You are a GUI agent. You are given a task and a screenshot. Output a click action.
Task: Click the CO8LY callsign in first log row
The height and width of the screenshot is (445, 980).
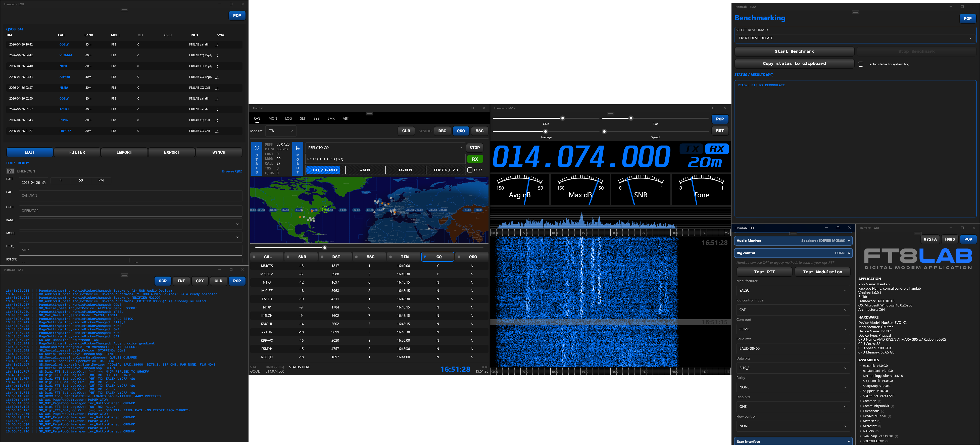coord(64,44)
